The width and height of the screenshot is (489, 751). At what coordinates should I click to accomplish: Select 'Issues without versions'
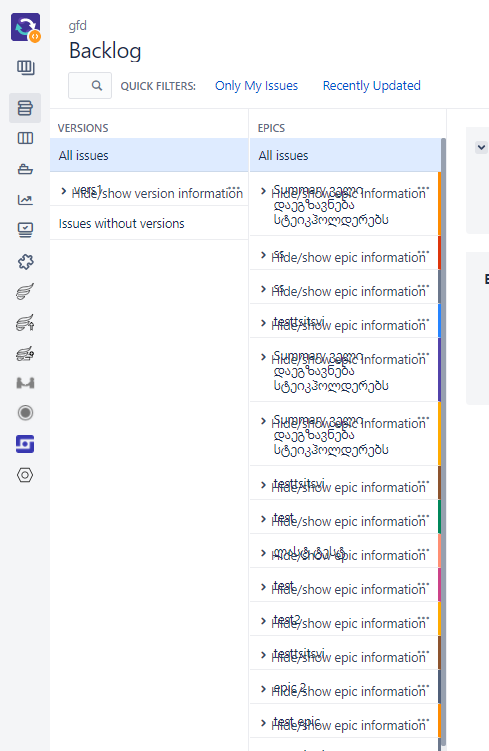(149, 223)
